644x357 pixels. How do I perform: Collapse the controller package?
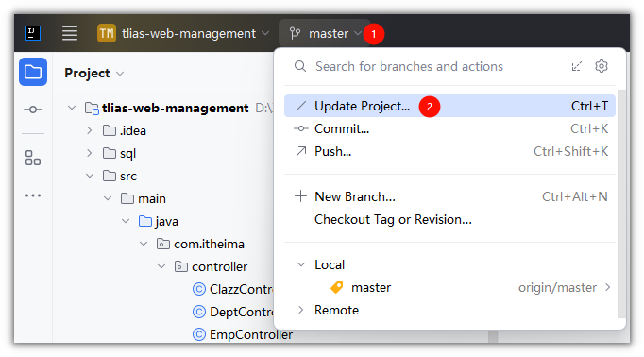pyautogui.click(x=161, y=266)
